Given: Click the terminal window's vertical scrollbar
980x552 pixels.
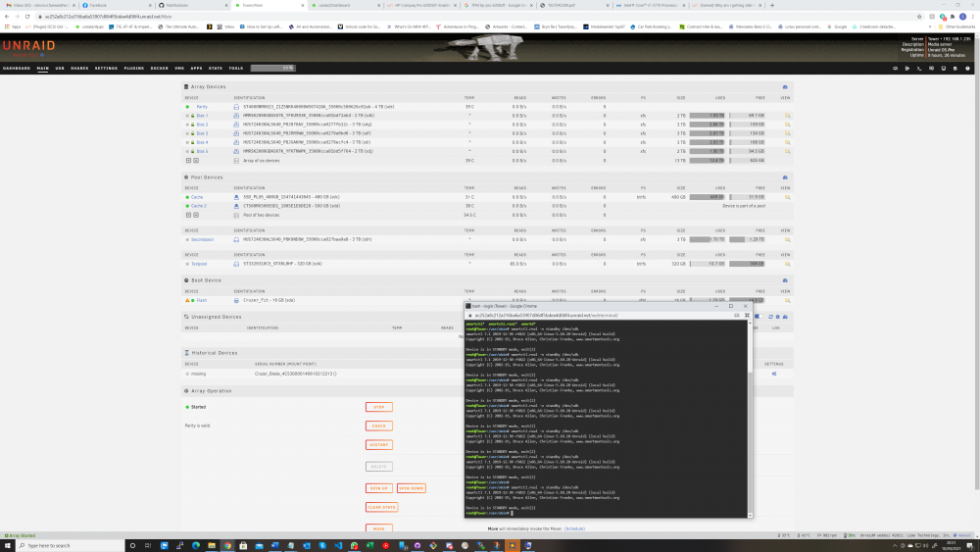Looking at the screenshot, I should (x=750, y=419).
